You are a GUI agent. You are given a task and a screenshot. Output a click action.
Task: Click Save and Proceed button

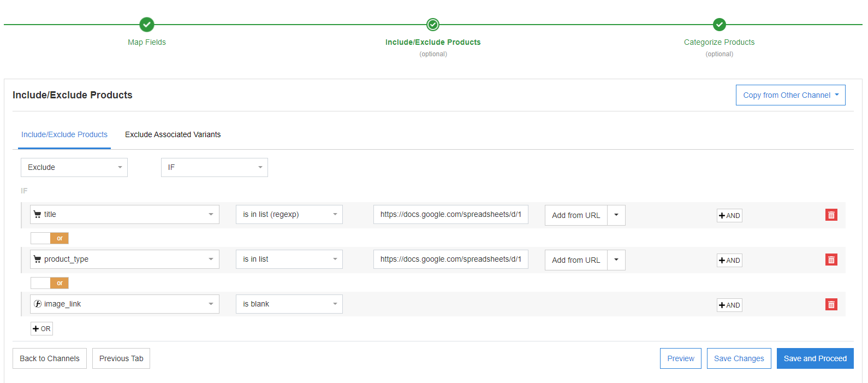coord(815,359)
